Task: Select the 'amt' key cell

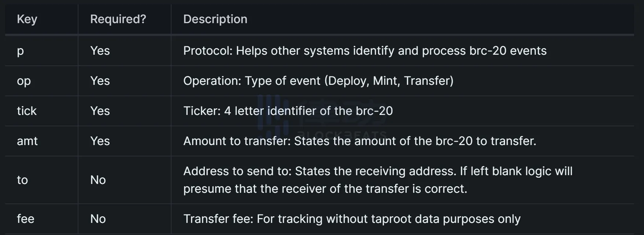Action: 27,141
